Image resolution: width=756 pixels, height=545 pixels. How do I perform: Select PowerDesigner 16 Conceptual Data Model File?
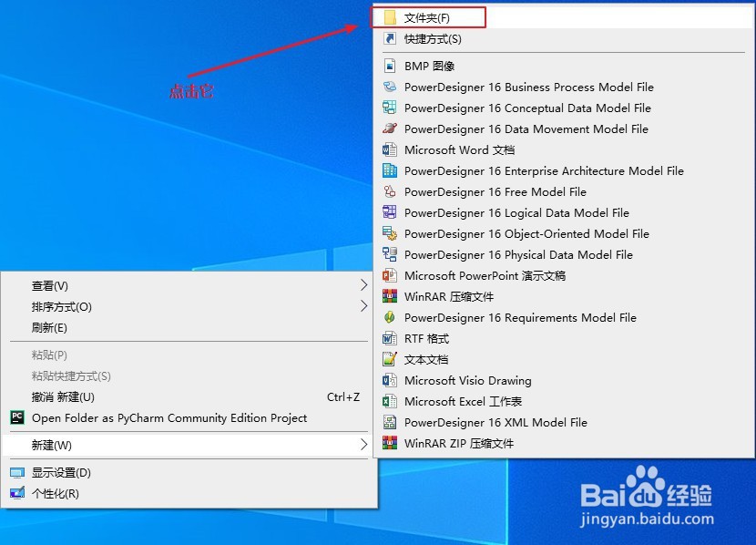pyautogui.click(x=564, y=108)
